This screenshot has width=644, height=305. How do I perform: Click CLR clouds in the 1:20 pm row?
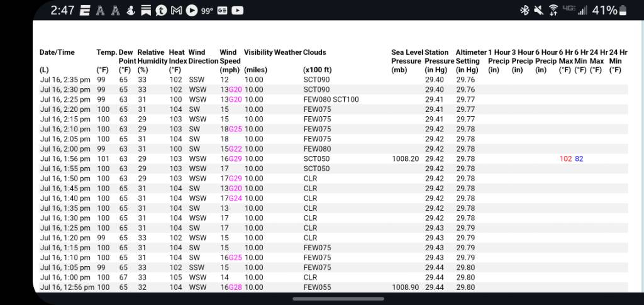311,238
